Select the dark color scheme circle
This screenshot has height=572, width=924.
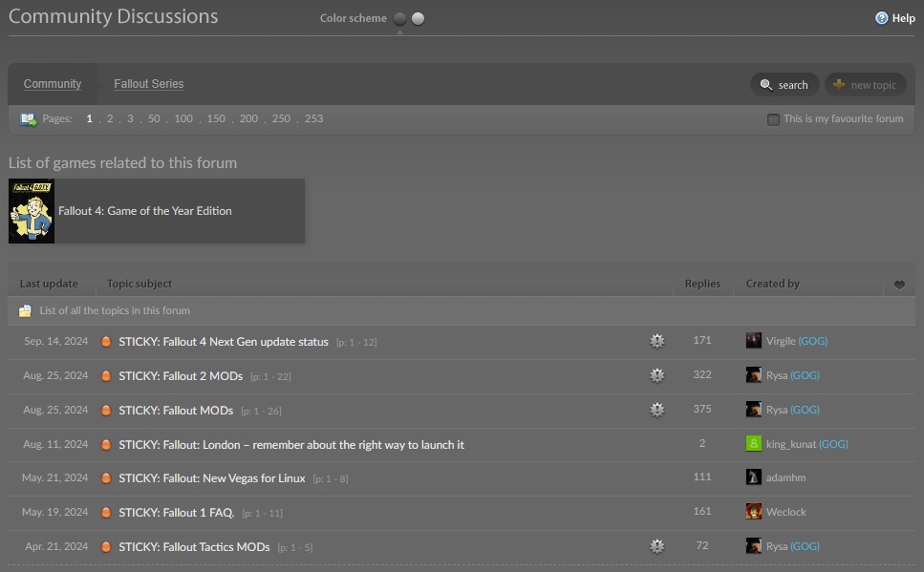399,19
